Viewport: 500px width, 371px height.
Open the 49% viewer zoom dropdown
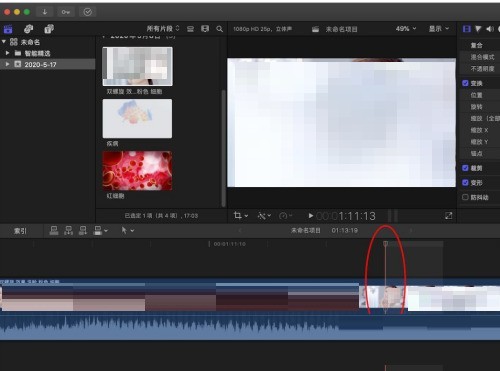click(406, 29)
